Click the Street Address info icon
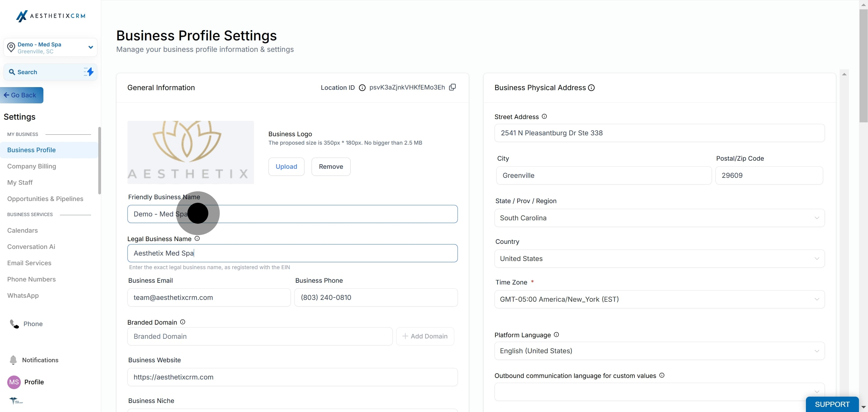Viewport: 868px width, 412px height. 544,117
